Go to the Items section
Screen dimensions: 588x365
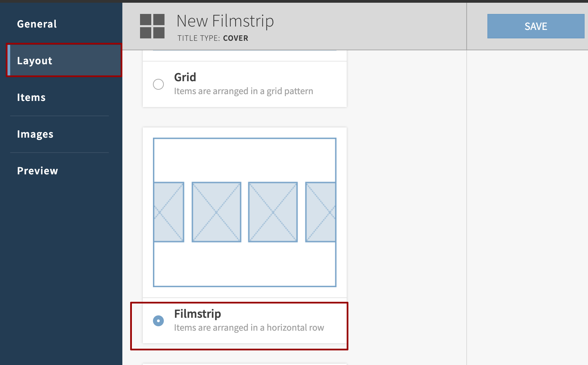31,98
